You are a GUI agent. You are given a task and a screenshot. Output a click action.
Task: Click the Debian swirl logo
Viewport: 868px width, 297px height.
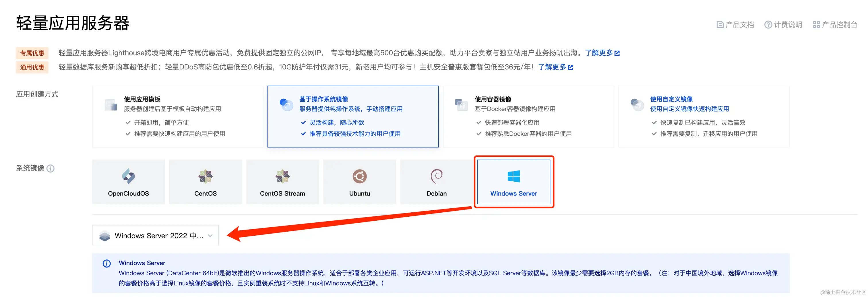437,176
